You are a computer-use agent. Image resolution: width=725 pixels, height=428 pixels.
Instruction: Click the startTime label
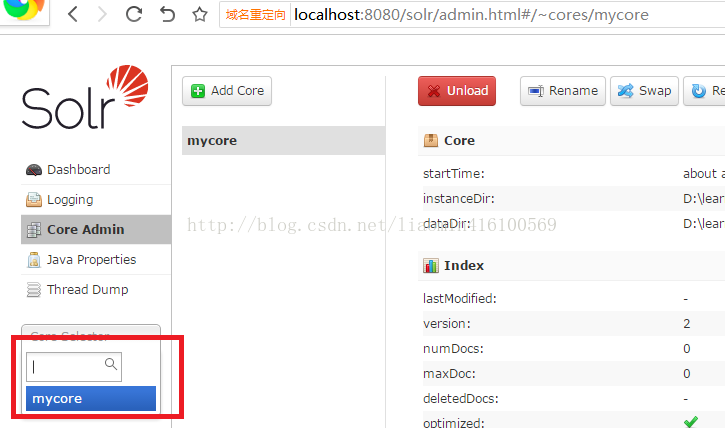[454, 174]
